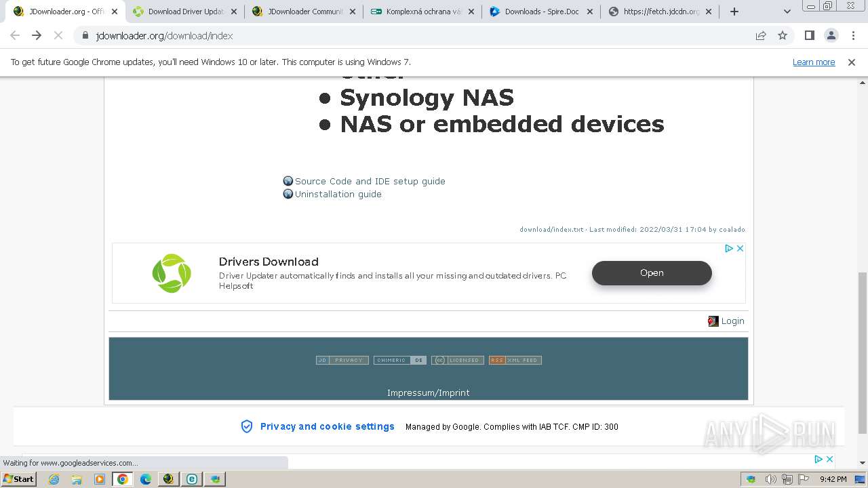Switch to Downloads - Spire.Doc tab

[x=541, y=12]
